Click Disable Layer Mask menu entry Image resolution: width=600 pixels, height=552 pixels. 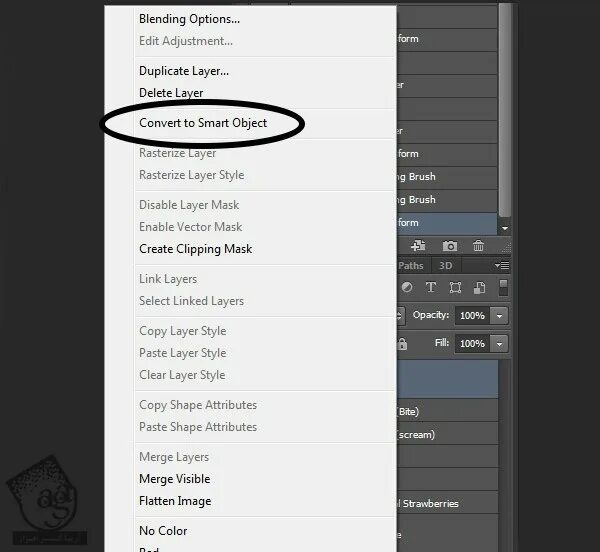[x=189, y=205]
